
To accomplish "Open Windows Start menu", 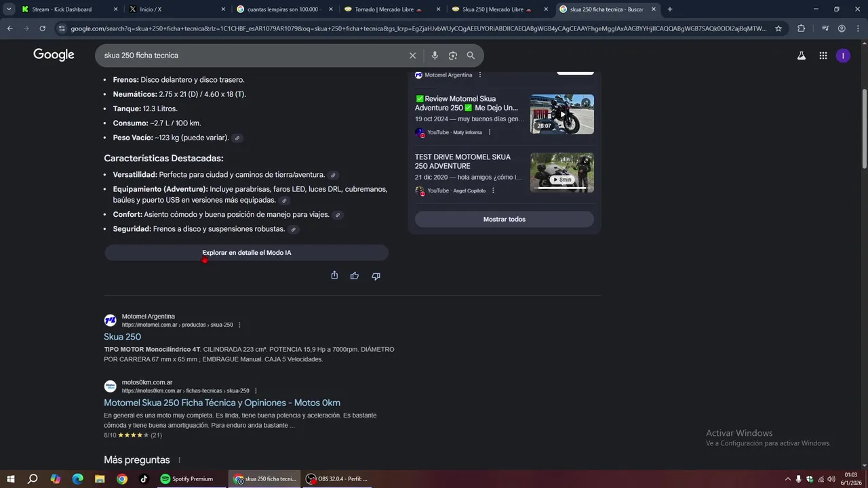I will 10,479.
